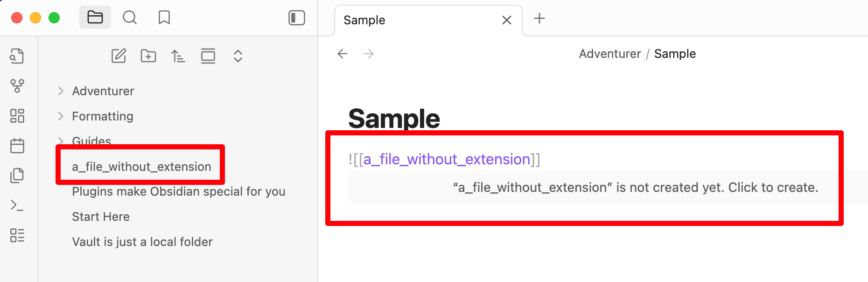This screenshot has height=282, width=868.
Task: Open today's daily note
Action: click(17, 146)
